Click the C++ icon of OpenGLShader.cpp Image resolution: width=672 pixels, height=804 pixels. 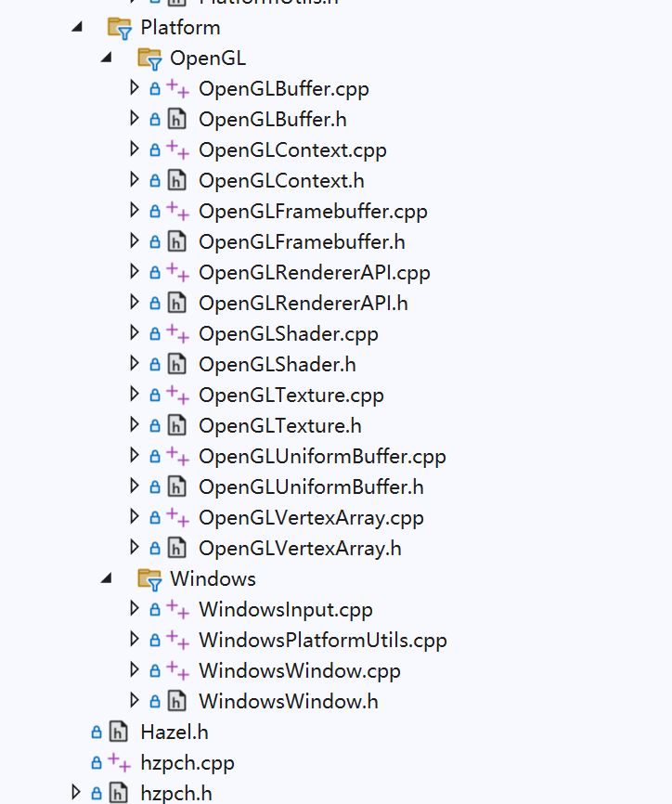[178, 333]
